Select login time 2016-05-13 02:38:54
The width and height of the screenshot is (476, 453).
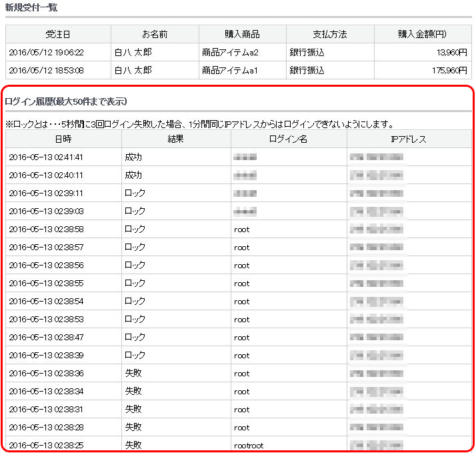coord(46,302)
